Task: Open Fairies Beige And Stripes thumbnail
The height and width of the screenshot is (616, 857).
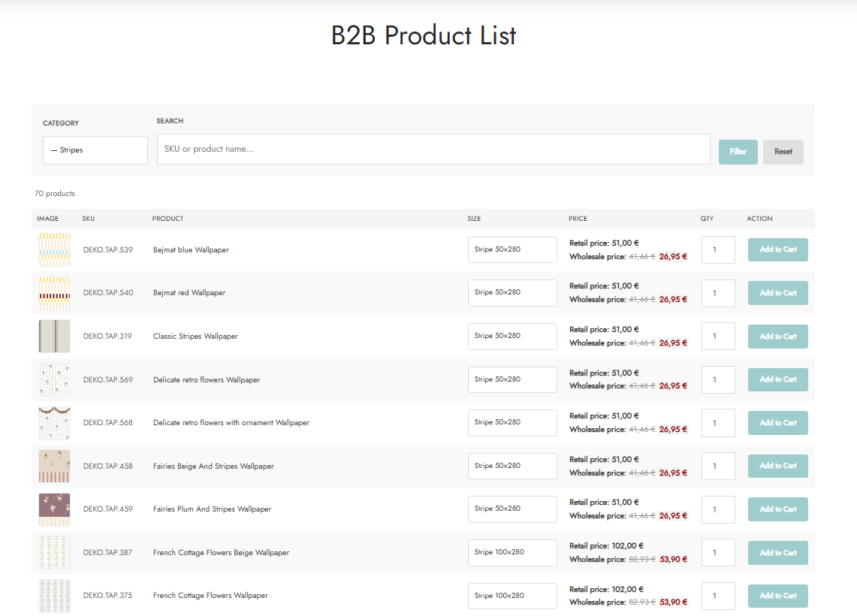Action: tap(55, 466)
